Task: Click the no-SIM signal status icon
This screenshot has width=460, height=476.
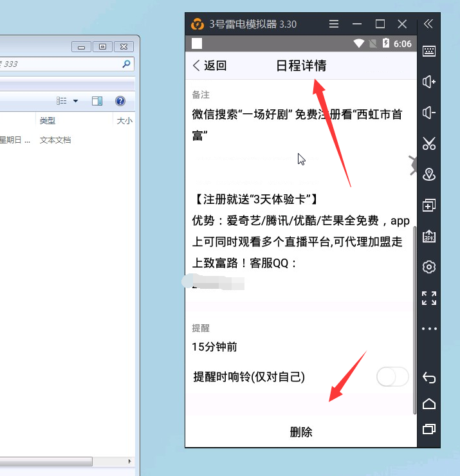Action: [373, 44]
